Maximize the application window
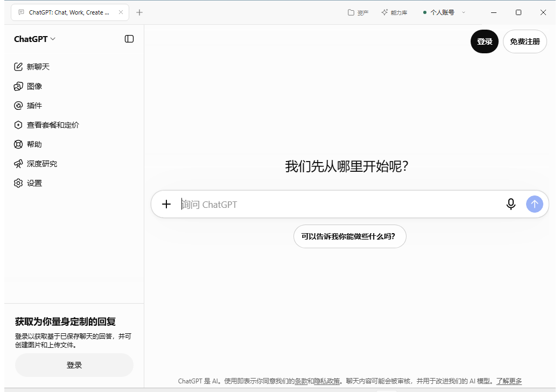The height and width of the screenshot is (392, 560). pyautogui.click(x=518, y=12)
